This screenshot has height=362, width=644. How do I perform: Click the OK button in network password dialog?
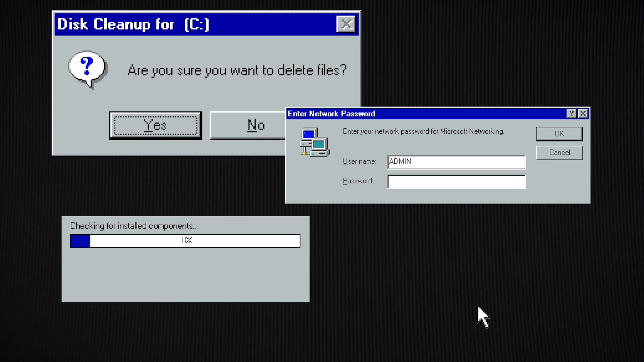point(559,133)
